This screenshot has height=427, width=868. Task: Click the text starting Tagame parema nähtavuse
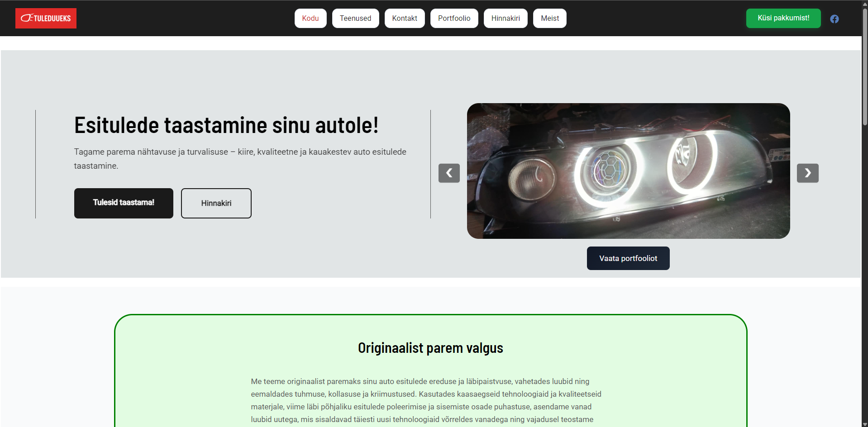(x=240, y=159)
